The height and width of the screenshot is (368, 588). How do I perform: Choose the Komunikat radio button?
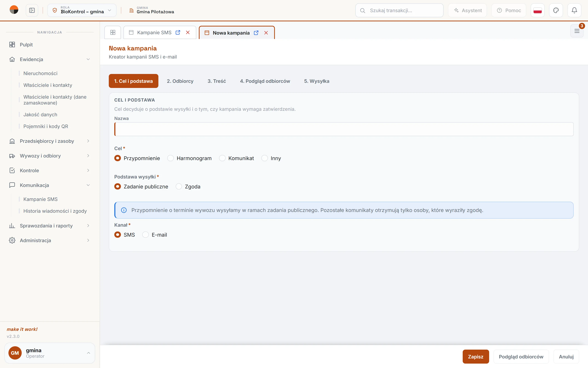[x=222, y=158]
